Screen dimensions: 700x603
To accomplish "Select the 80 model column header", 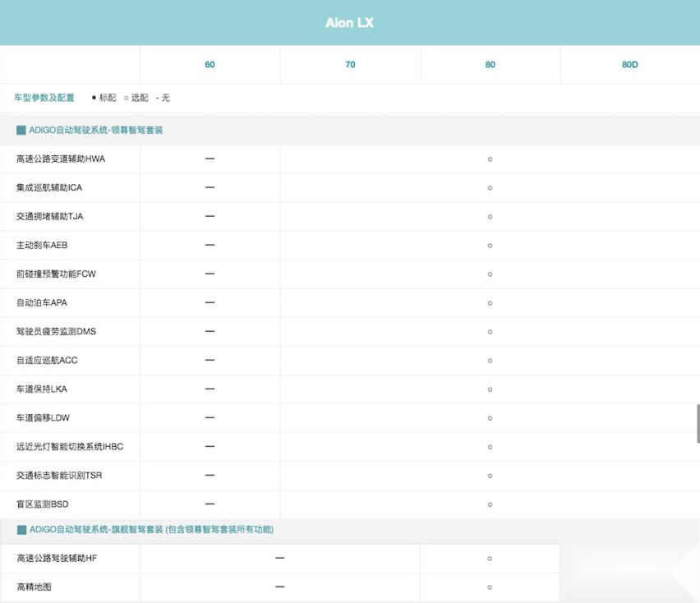I will [490, 65].
